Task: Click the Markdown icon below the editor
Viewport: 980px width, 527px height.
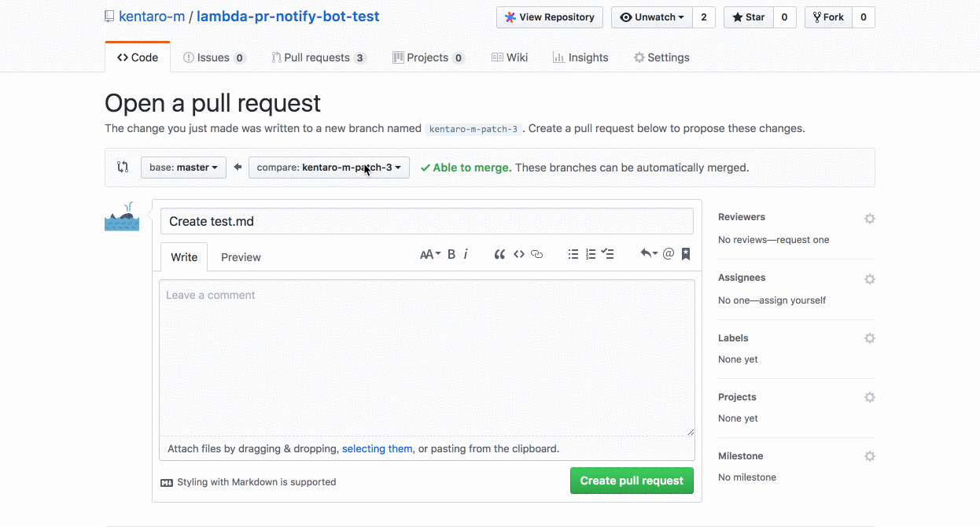Action: click(167, 482)
